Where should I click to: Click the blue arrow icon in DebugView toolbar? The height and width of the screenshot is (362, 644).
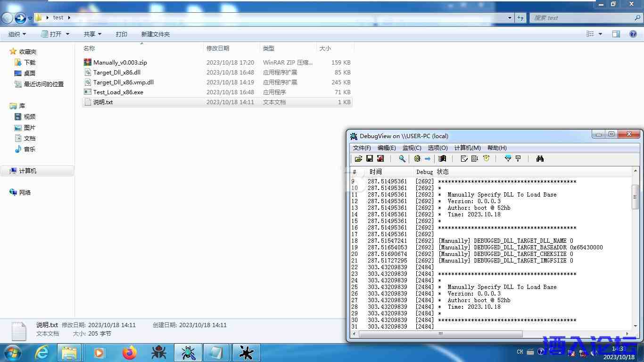pyautogui.click(x=428, y=159)
